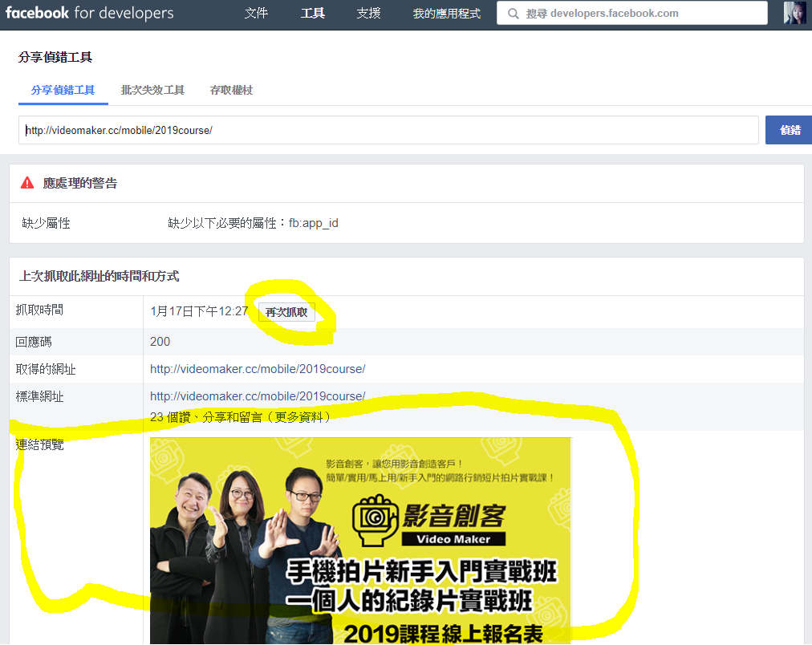Click the 上次抓取此網址的時間和方式 heading
Screen dimensions: 812x645
point(99,277)
